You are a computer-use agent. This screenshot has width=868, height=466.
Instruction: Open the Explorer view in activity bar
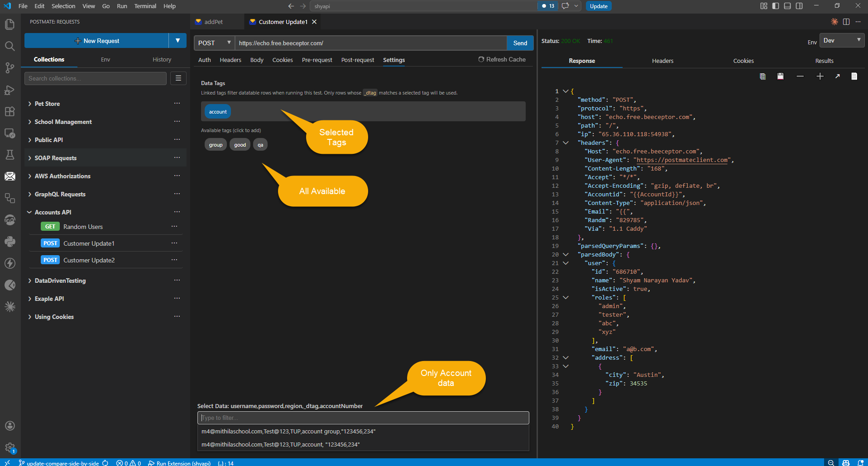click(10, 24)
